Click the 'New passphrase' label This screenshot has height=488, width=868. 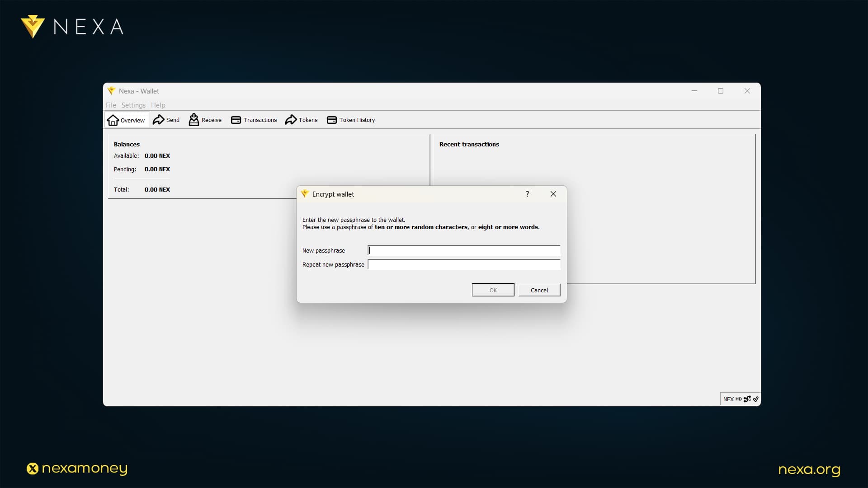point(323,250)
